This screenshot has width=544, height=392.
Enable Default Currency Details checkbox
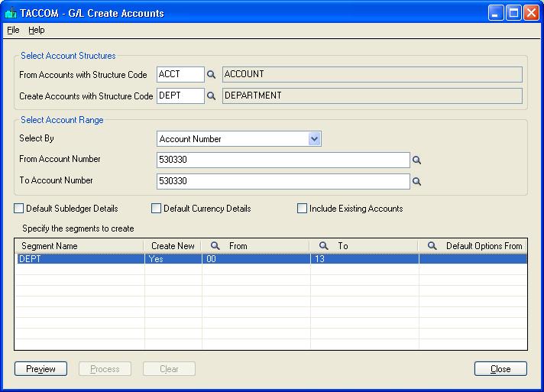156,208
